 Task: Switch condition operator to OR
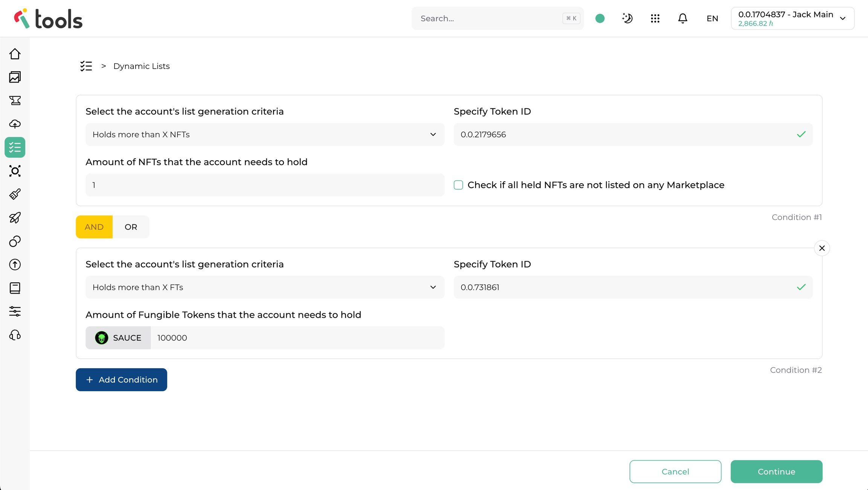click(131, 227)
